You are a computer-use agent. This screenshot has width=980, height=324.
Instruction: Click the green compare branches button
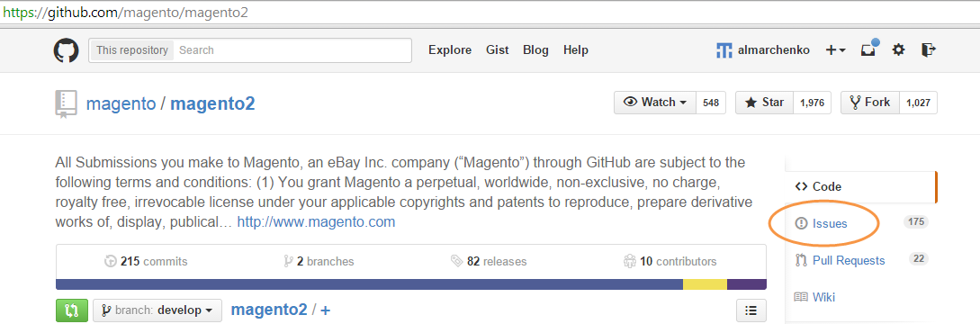[72, 310]
